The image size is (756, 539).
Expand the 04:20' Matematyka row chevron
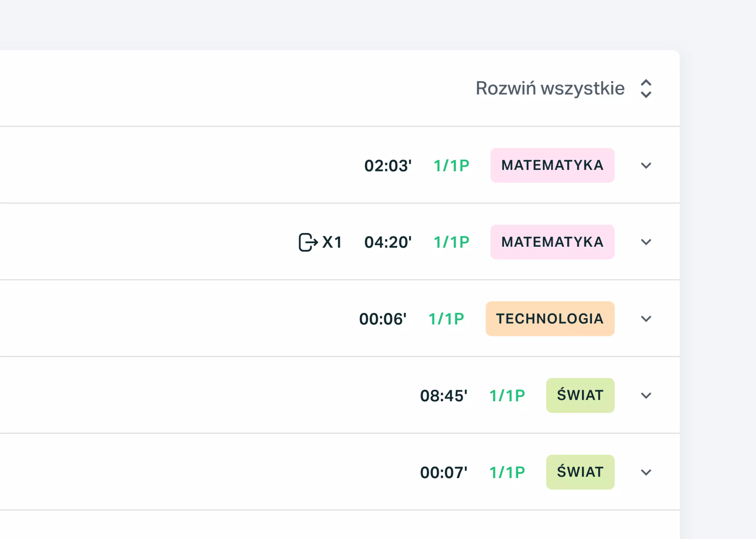point(646,242)
